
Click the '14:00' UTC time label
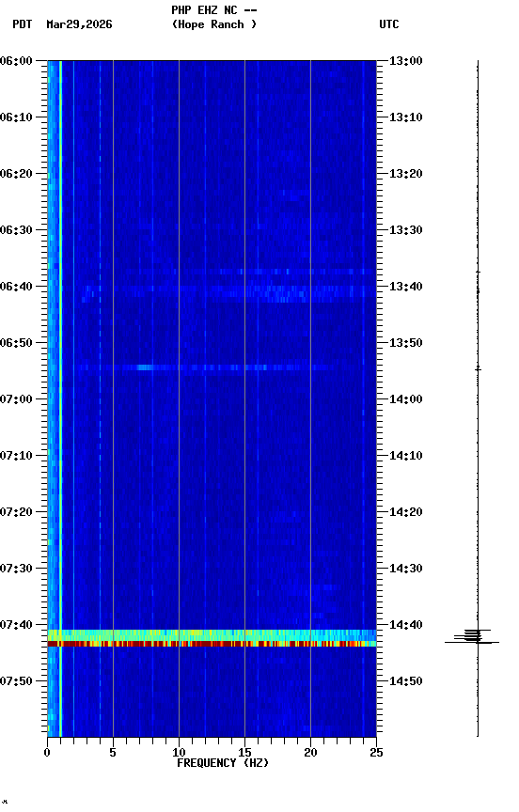click(406, 399)
